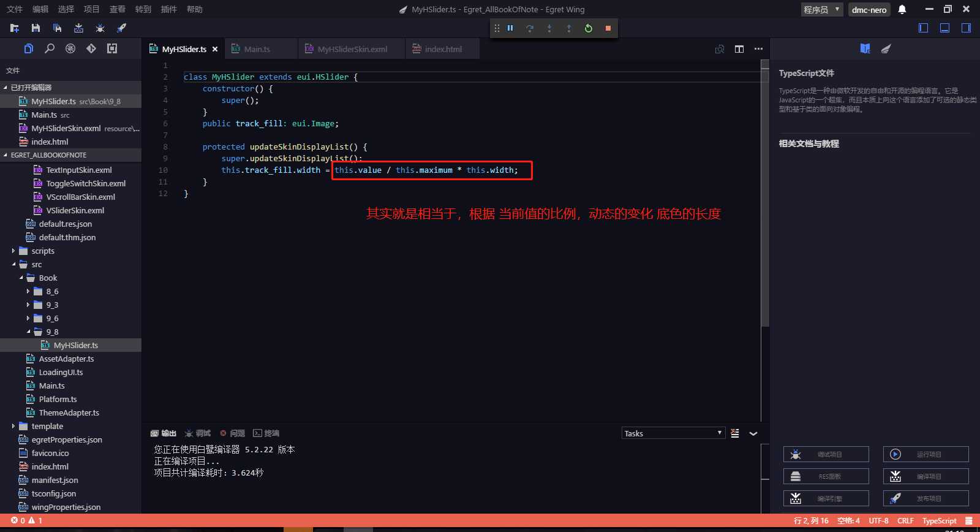Screen dimensions: 980x532
Task: Click the RES面板 resource panel button
Action: (826, 476)
